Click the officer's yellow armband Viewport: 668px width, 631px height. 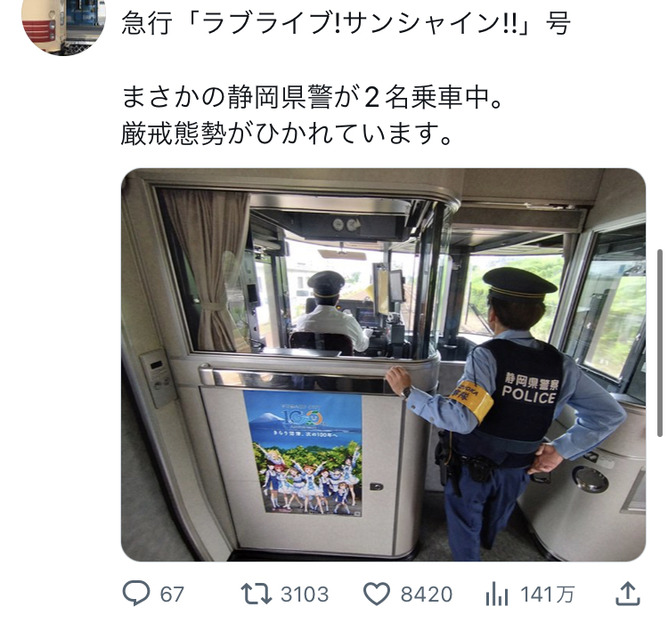coord(471,400)
